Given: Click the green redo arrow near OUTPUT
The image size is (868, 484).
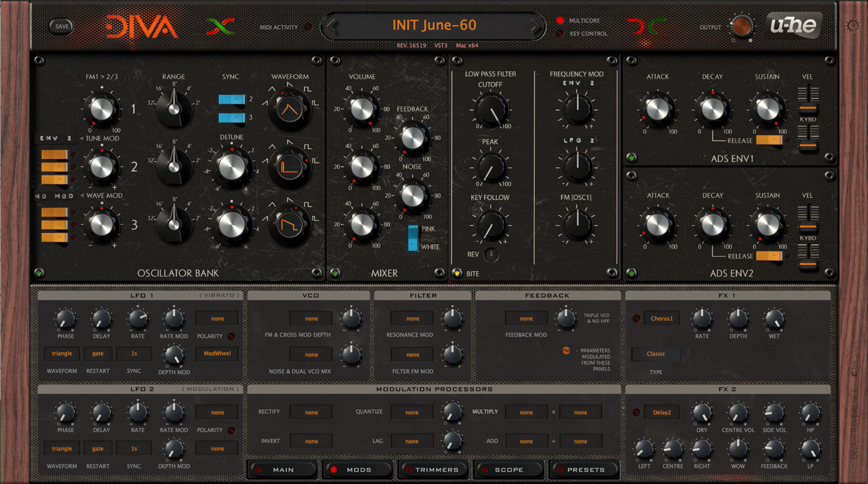Looking at the screenshot, I should tap(656, 27).
